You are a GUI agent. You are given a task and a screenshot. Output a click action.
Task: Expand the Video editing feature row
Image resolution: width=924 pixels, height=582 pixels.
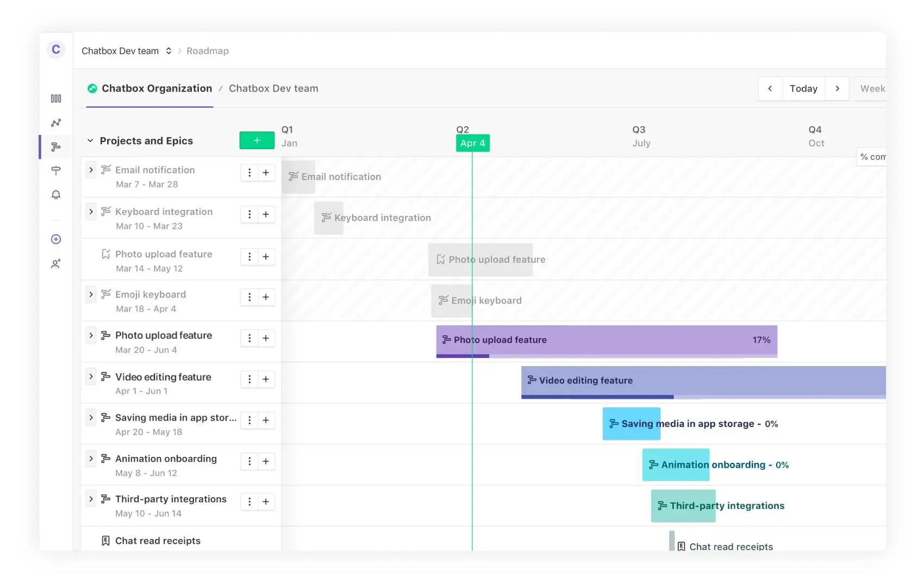point(91,376)
